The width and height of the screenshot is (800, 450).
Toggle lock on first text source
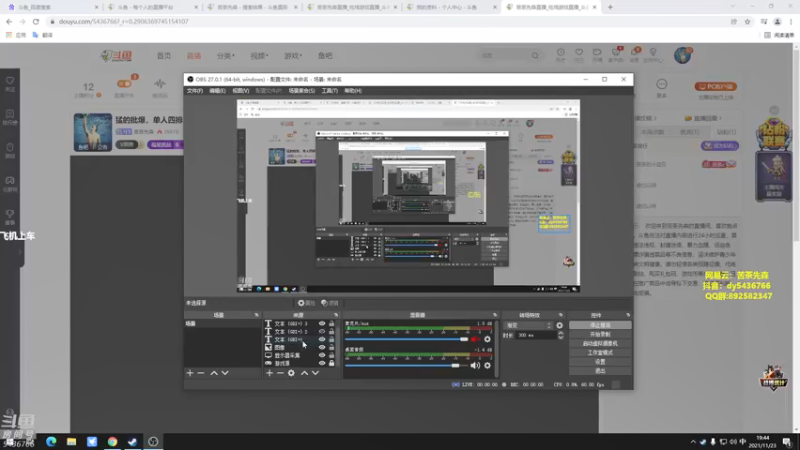pos(332,323)
